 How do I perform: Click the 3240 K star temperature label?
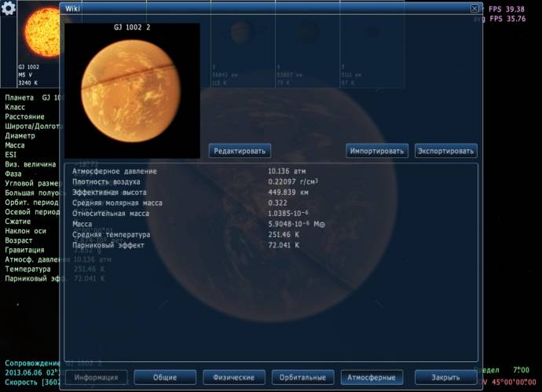pyautogui.click(x=27, y=83)
